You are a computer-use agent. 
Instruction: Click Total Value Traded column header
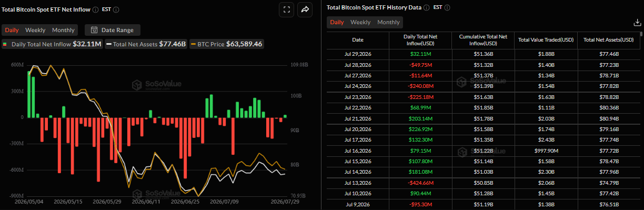(546, 40)
